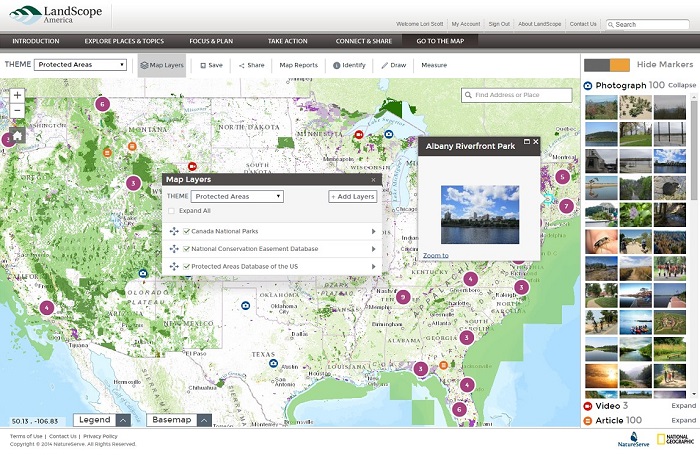This screenshot has height=456, width=700.
Task: Toggle the Hide Markers switch
Action: [x=607, y=65]
